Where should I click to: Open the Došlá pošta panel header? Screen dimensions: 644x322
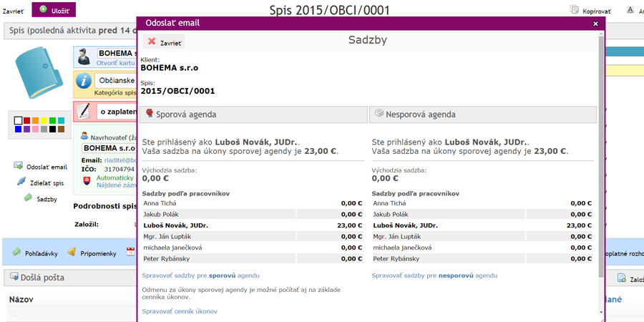pyautogui.click(x=70, y=278)
